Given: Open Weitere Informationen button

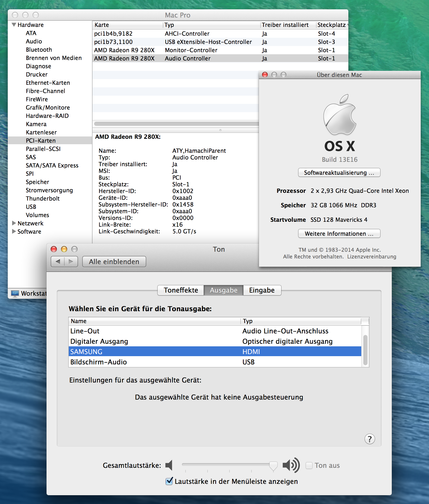Looking at the screenshot, I should (x=339, y=234).
